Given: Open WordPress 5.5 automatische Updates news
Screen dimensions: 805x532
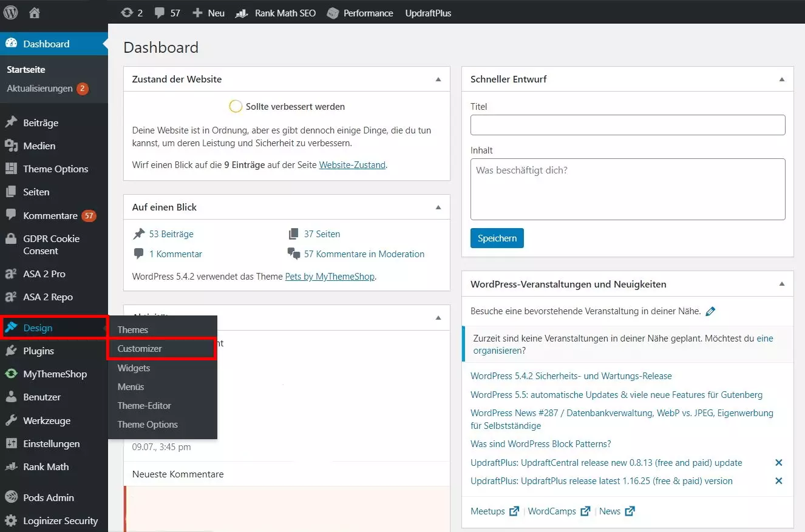Looking at the screenshot, I should click(616, 395).
